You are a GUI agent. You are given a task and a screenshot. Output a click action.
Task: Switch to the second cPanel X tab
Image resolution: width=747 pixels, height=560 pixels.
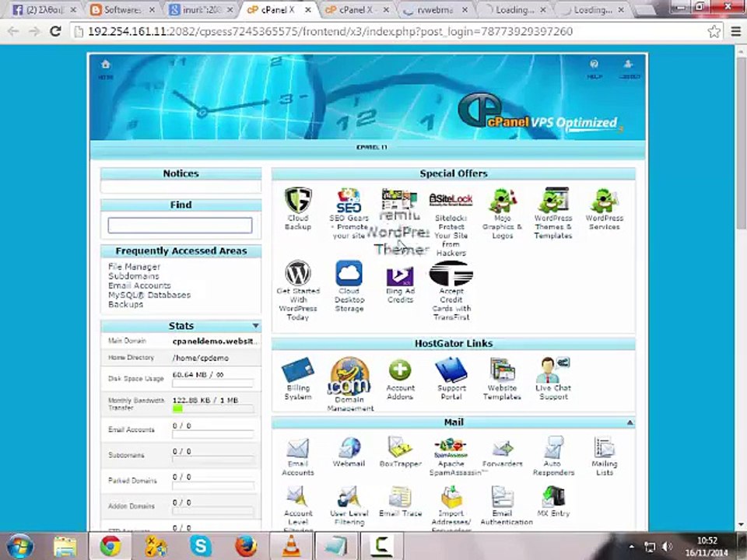(x=357, y=9)
